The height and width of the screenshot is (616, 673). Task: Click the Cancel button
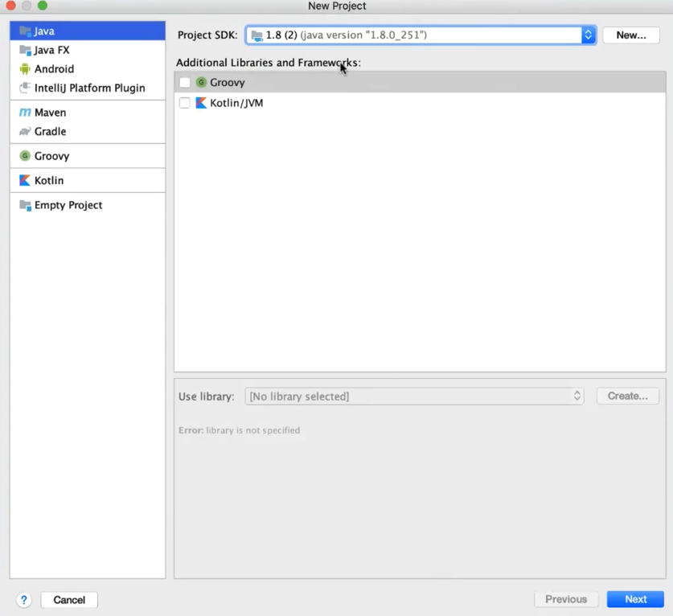[x=69, y=600]
